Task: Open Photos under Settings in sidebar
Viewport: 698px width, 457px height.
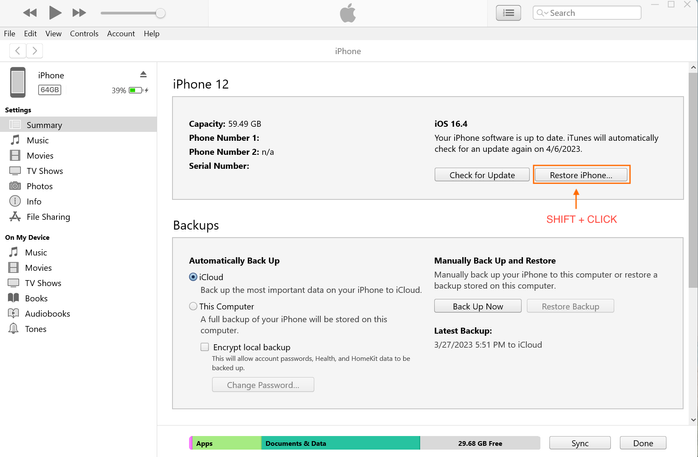Action: pyautogui.click(x=40, y=186)
